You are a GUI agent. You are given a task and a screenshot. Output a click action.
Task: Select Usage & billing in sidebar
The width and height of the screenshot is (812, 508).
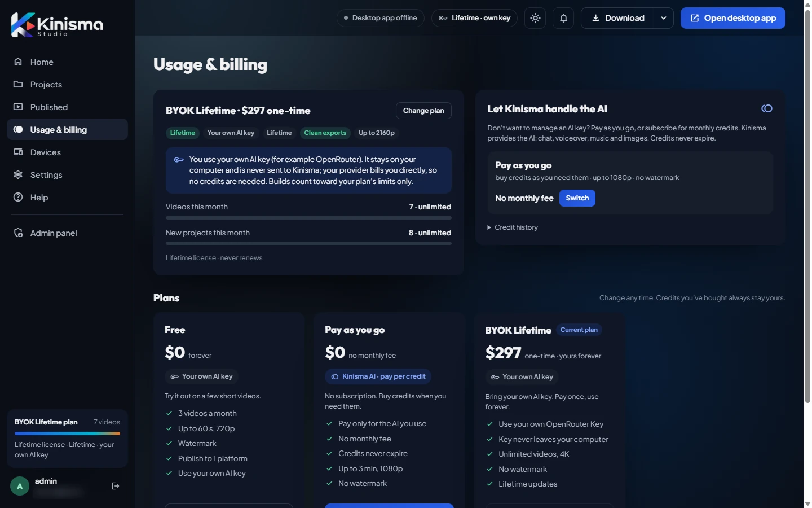click(x=67, y=130)
